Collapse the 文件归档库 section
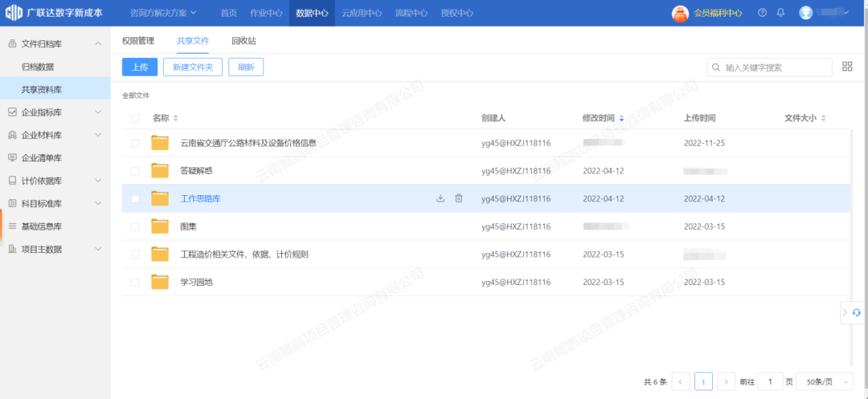The image size is (868, 399). point(98,43)
